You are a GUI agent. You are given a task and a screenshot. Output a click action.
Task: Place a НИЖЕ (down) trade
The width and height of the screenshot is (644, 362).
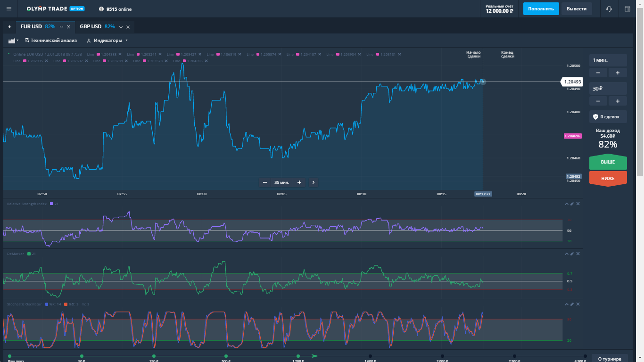(x=608, y=179)
